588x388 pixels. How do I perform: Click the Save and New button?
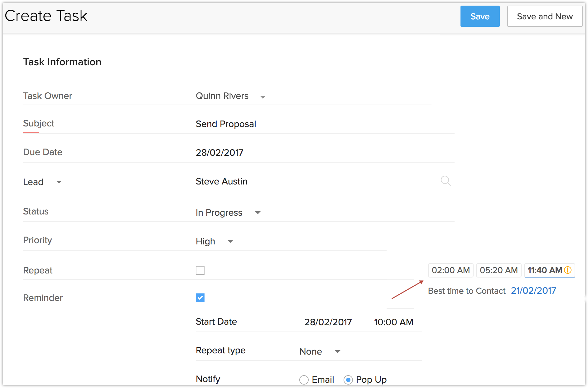(x=545, y=16)
